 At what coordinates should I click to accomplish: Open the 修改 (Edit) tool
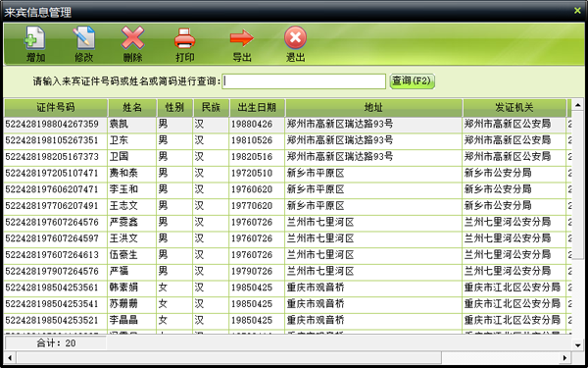coord(84,38)
